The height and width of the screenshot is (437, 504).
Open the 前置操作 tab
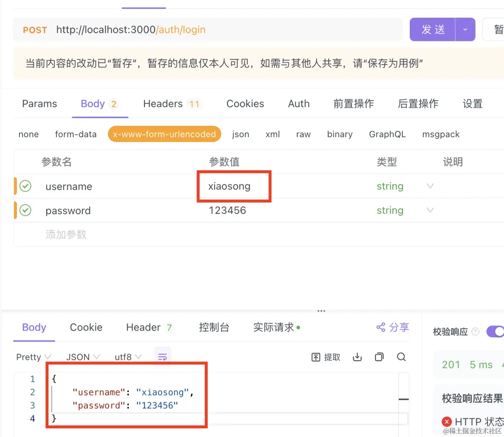(354, 104)
